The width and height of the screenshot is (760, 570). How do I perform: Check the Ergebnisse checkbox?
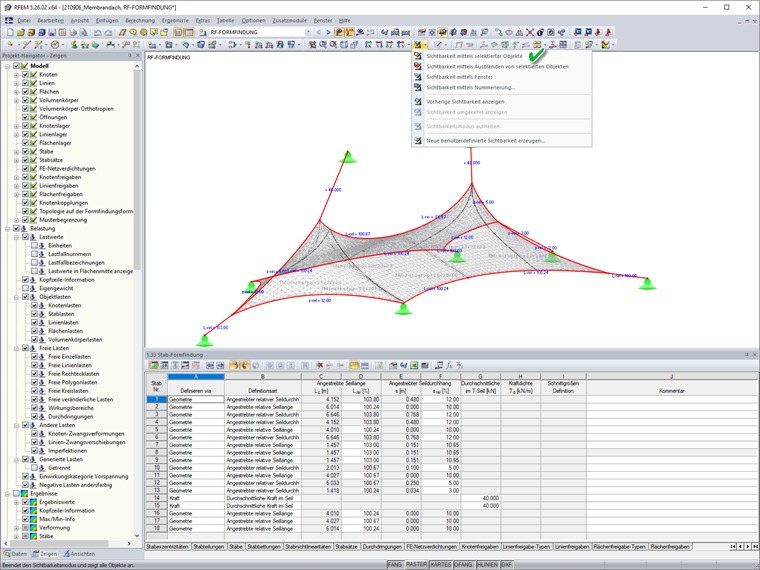tap(16, 493)
